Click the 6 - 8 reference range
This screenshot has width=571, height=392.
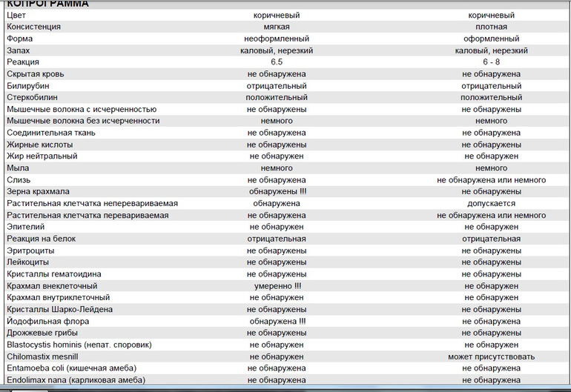491,62
